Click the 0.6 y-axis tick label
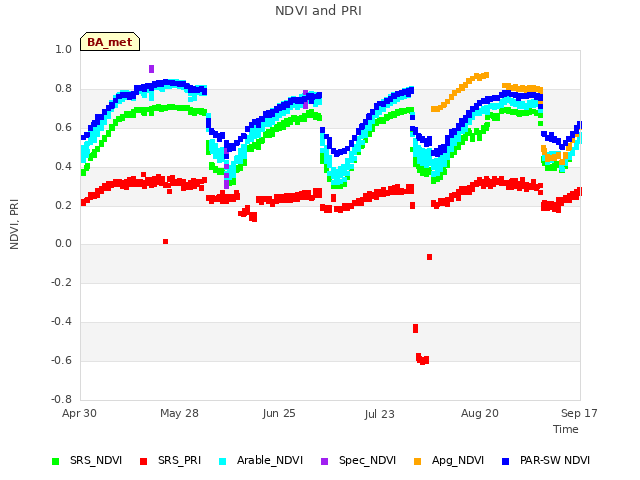The height and width of the screenshot is (480, 640). click(63, 127)
